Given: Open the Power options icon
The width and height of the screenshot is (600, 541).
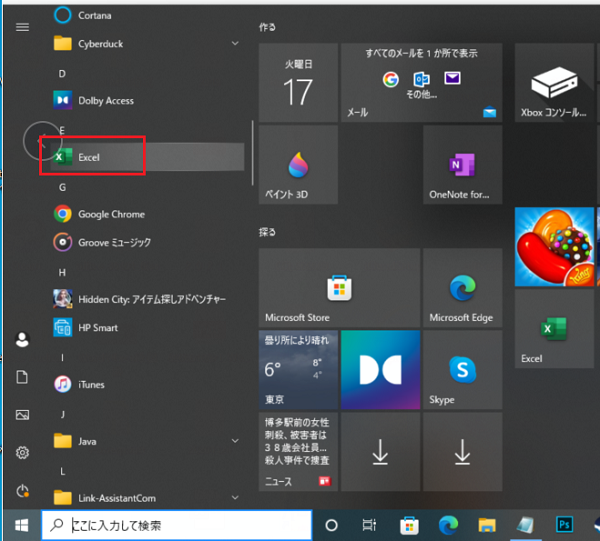Looking at the screenshot, I should (x=22, y=490).
